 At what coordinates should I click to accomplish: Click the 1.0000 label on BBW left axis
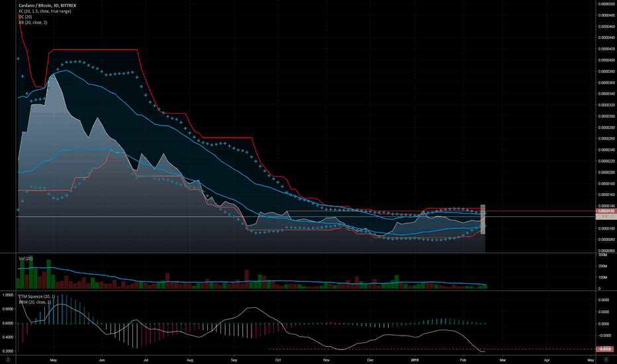8,295
